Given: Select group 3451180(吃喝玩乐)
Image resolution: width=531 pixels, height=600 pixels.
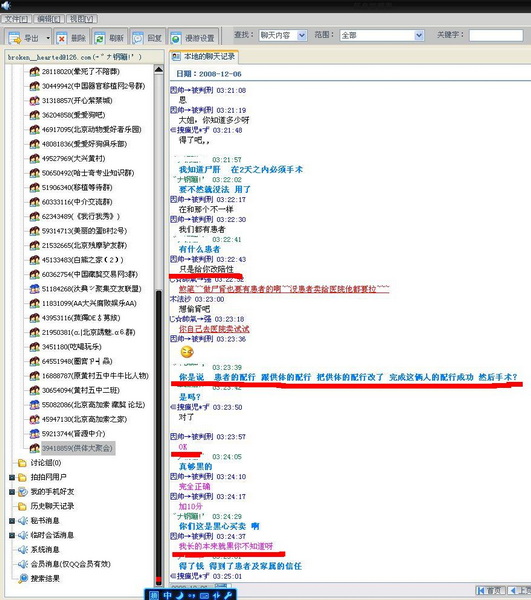Looking at the screenshot, I should pos(71,347).
